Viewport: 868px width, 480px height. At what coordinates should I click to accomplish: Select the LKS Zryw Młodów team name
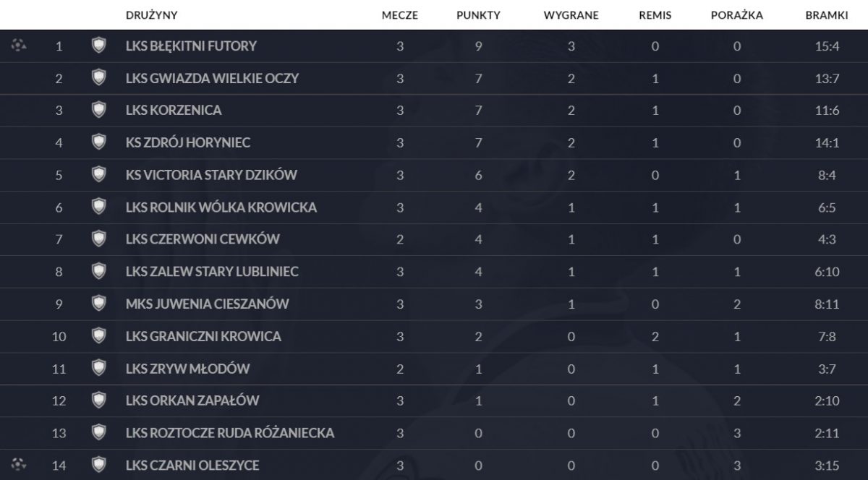tap(188, 369)
